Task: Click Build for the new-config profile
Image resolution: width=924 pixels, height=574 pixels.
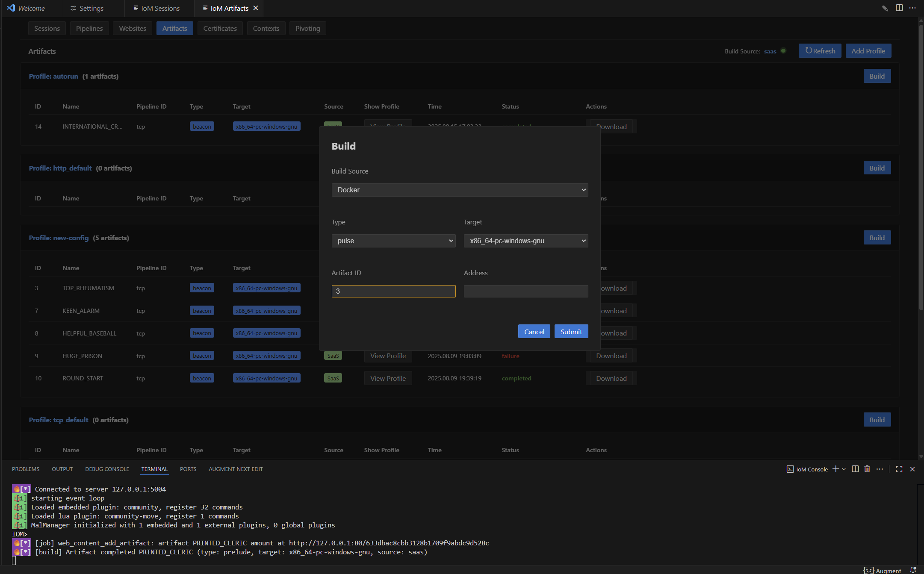Action: tap(877, 237)
